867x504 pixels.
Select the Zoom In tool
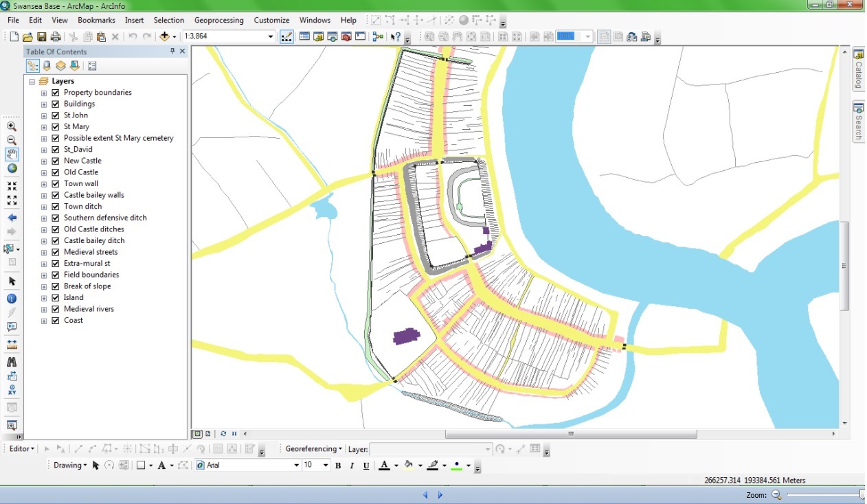tap(11, 126)
